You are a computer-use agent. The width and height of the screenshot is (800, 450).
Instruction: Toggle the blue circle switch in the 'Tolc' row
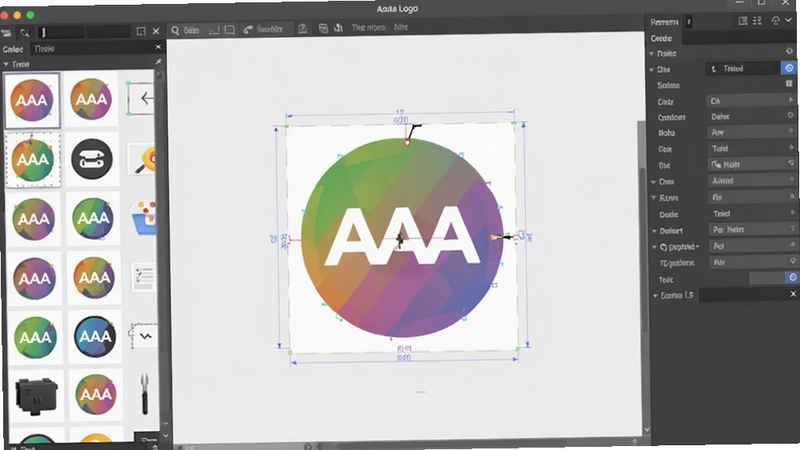click(x=792, y=277)
